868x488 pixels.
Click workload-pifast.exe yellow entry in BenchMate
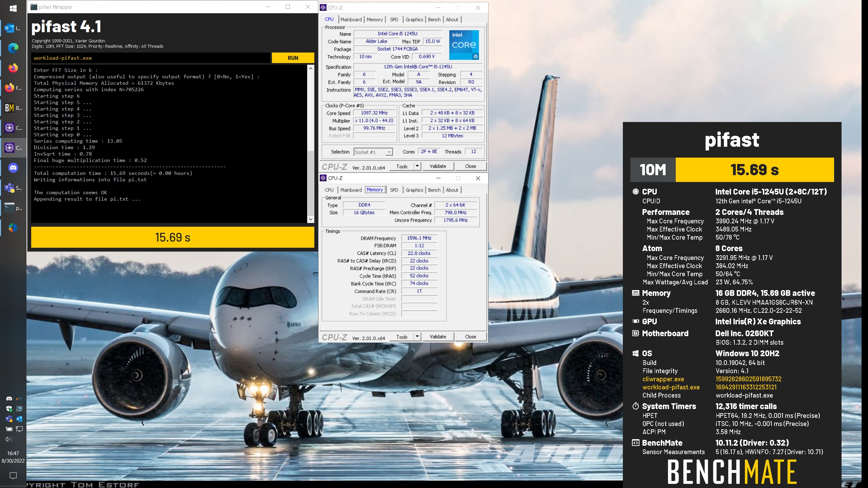point(671,387)
